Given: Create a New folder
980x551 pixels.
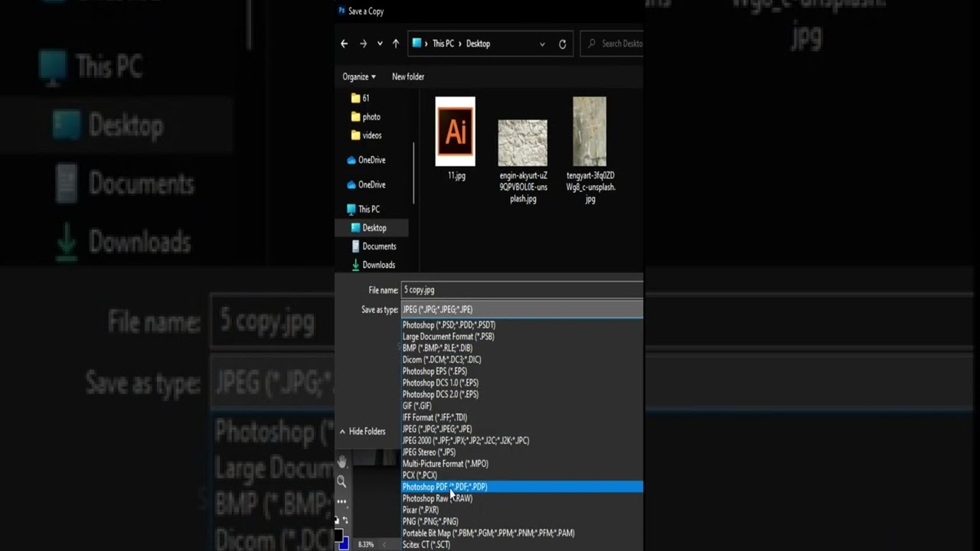Looking at the screenshot, I should [408, 77].
